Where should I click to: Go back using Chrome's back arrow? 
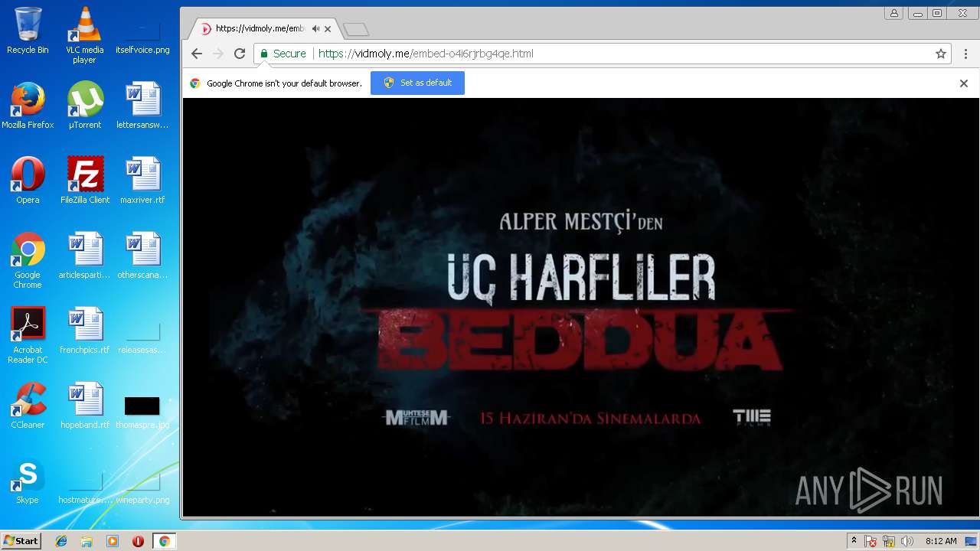197,54
